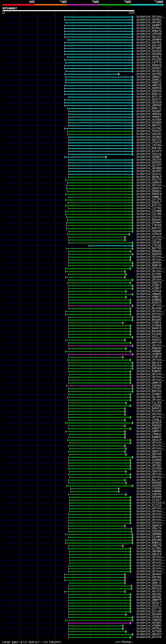Open hit UniRef100_B9DI12
The image size is (166, 644).
click(149, 94)
